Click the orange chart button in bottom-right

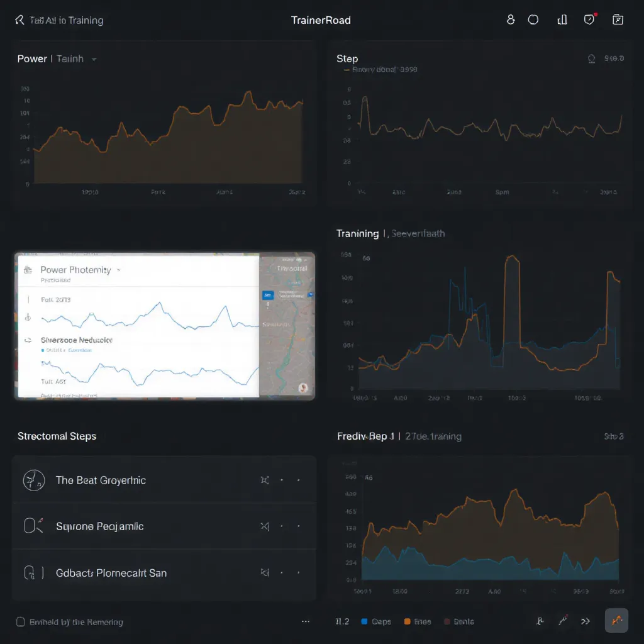(x=616, y=621)
